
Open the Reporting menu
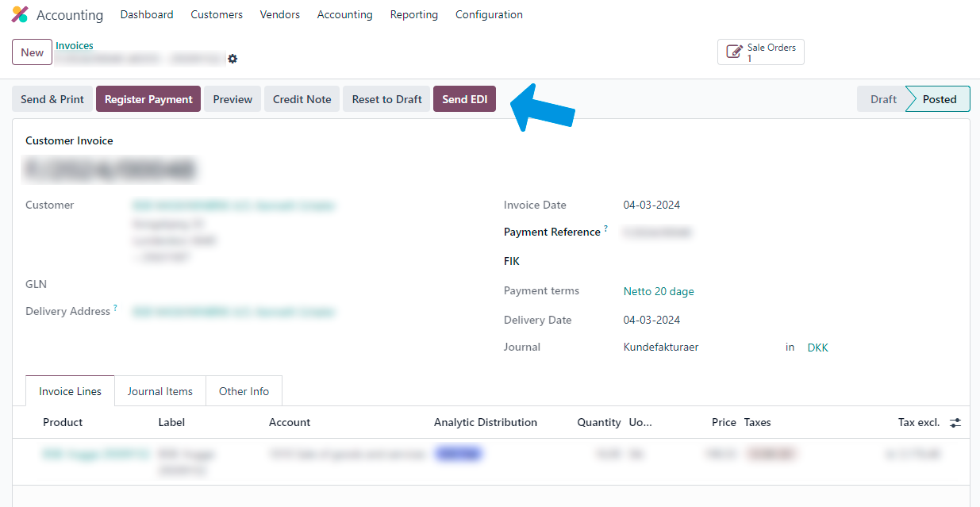click(413, 14)
